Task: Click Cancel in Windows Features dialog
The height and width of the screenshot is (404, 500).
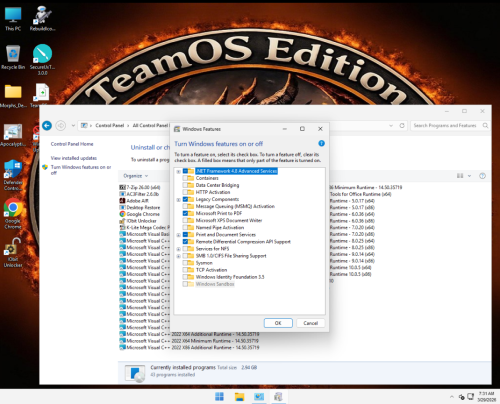Action: click(x=311, y=323)
